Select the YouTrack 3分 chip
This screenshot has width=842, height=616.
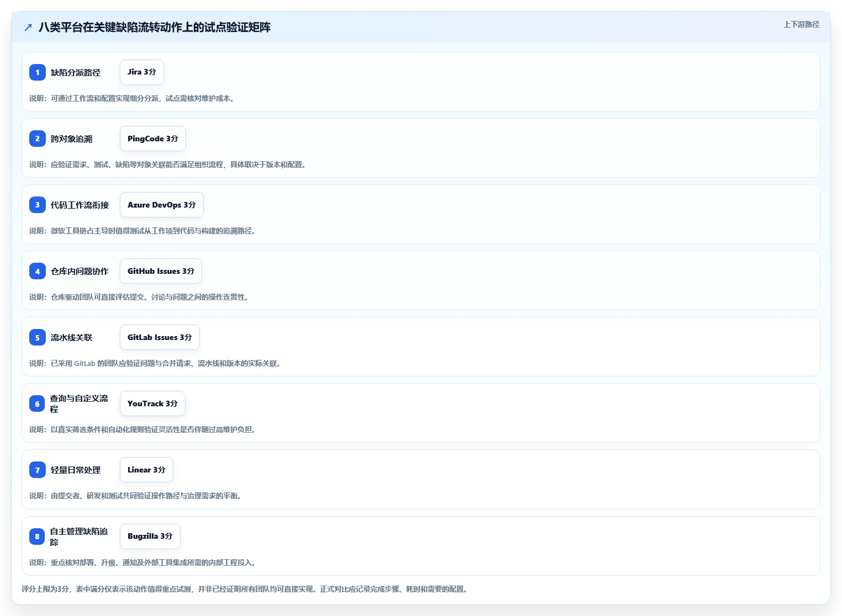(x=152, y=403)
